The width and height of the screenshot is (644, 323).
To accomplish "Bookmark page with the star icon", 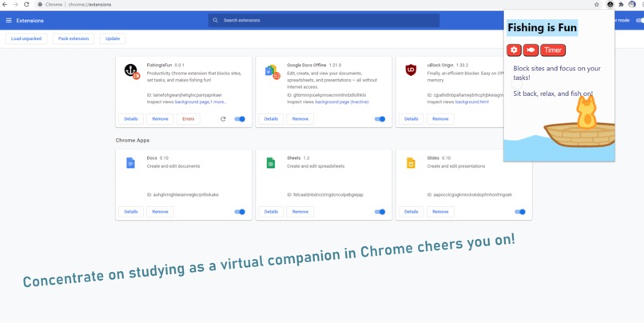I will [597, 5].
